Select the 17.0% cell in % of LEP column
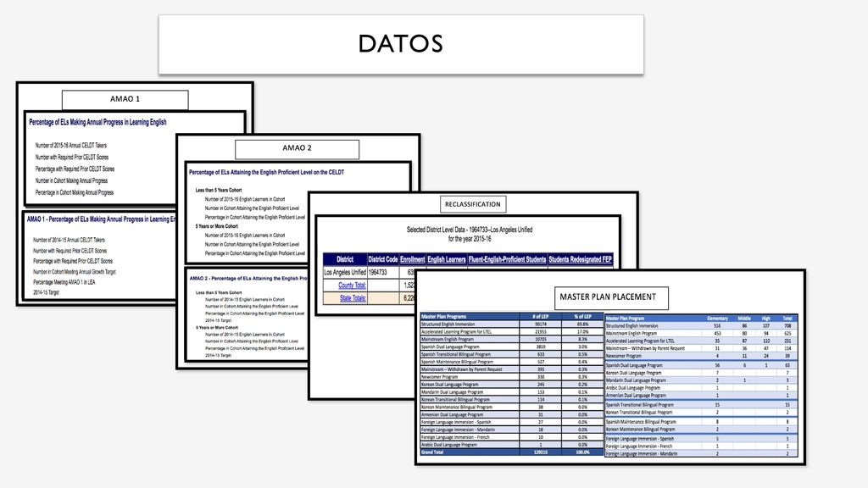Screen dimensions: 868x488 click(583, 332)
